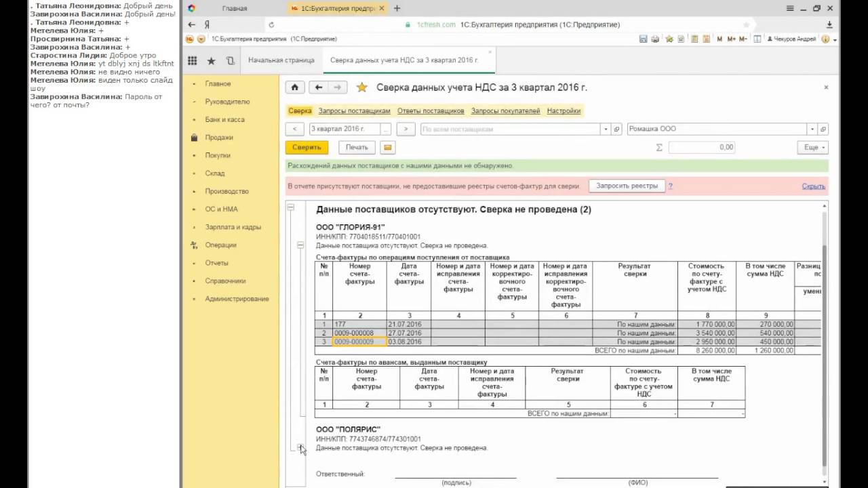Image resolution: width=868 pixels, height=488 pixels.
Task: Click the sigma sum icon
Action: (659, 147)
